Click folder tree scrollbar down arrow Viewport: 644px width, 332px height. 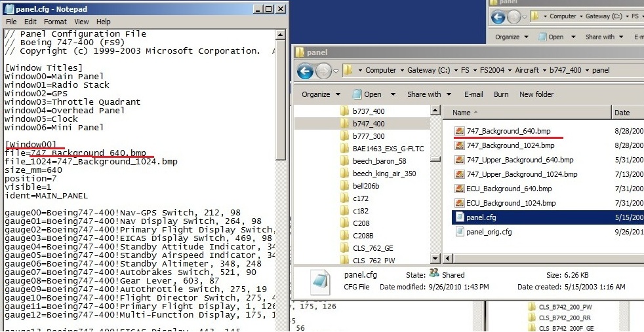coord(435,258)
